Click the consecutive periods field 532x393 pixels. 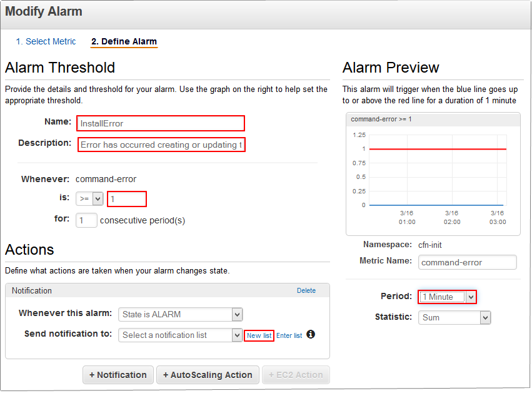tap(86, 220)
